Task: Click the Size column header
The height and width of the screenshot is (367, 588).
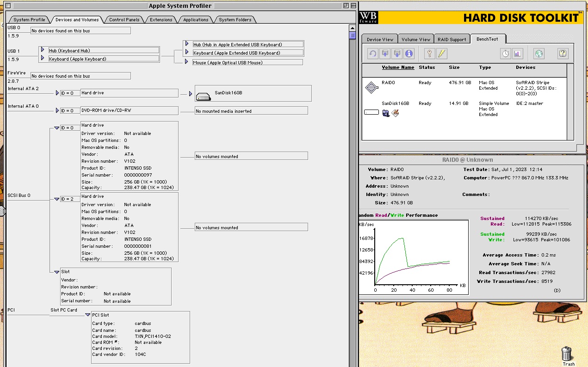Action: 454,67
